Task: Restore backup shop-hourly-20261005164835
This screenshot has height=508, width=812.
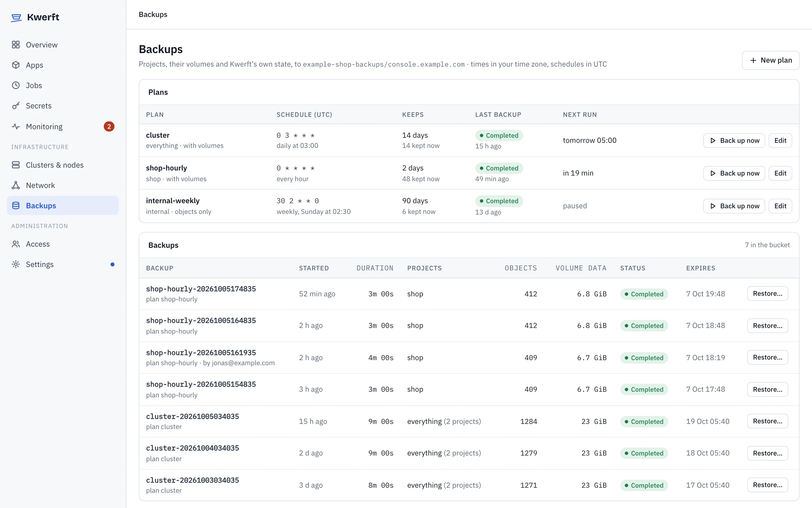Action: click(x=767, y=326)
